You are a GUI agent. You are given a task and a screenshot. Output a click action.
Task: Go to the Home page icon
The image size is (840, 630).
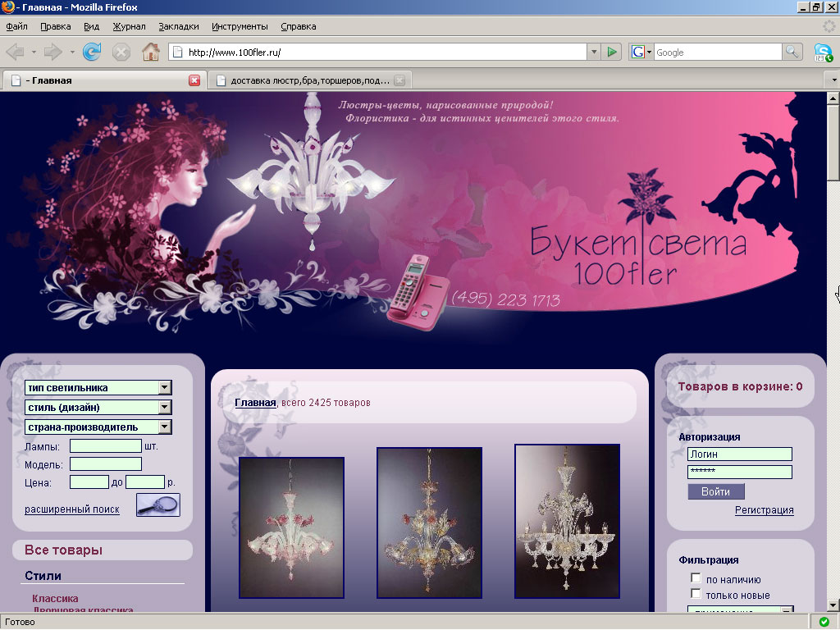point(151,52)
